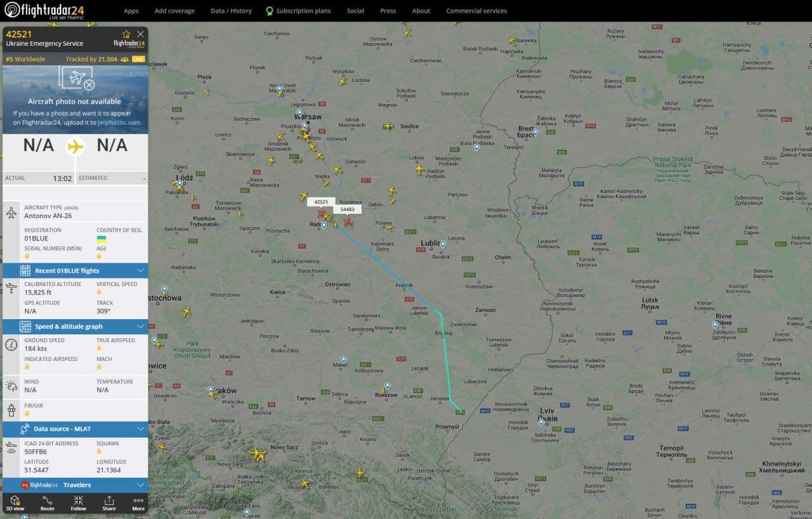The height and width of the screenshot is (519, 812).
Task: Click the large yellow aircraft near Nowy Sącz
Action: tap(257, 454)
